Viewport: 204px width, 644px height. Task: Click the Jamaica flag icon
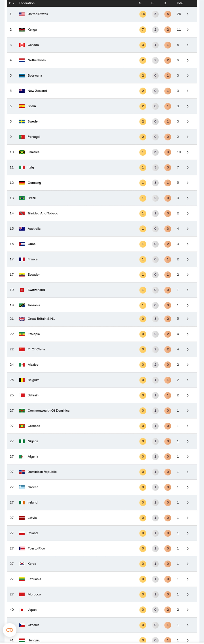22,152
